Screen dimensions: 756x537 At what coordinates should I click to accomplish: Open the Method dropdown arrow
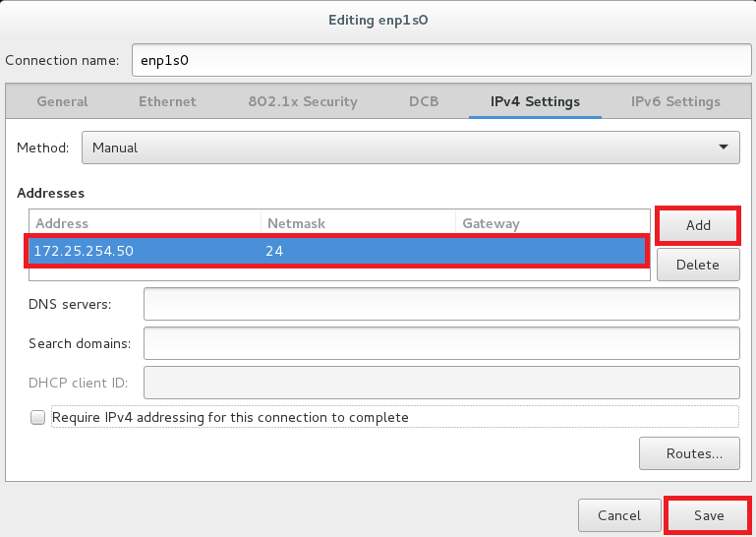(724, 148)
